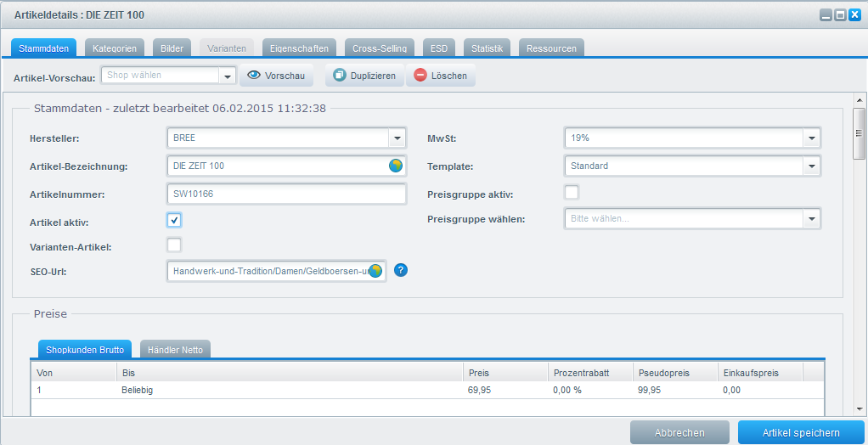Hit the red Löschen delete button
Viewport: 868px width, 445px height.
point(440,76)
